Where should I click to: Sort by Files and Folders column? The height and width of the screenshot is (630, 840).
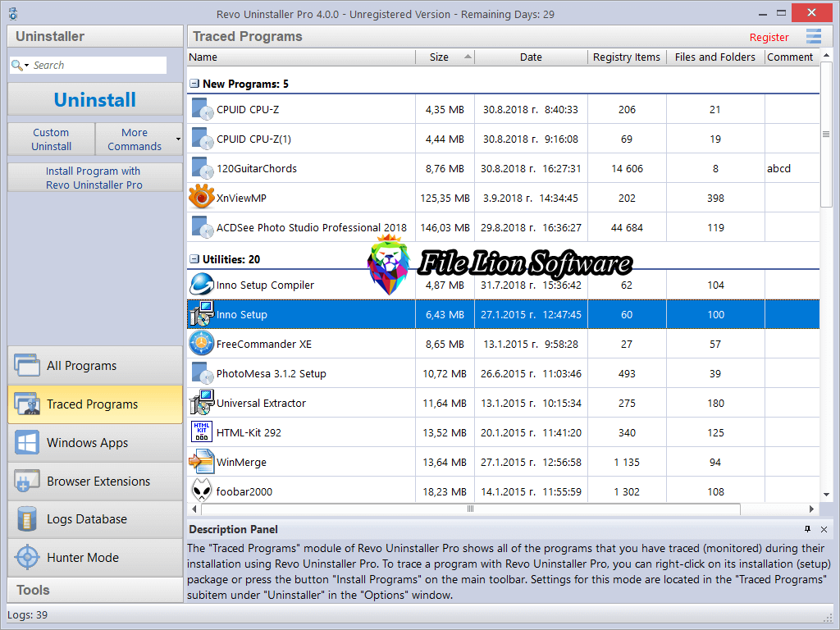tap(715, 57)
